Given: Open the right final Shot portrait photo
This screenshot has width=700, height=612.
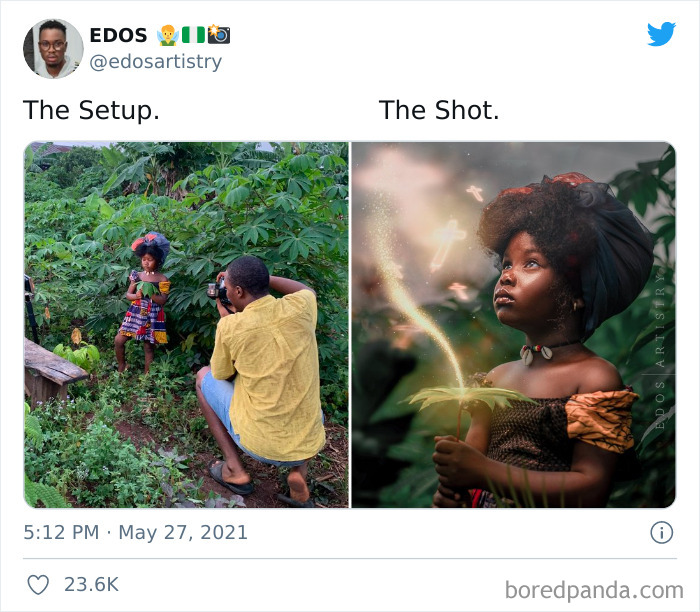Looking at the screenshot, I should 513,325.
